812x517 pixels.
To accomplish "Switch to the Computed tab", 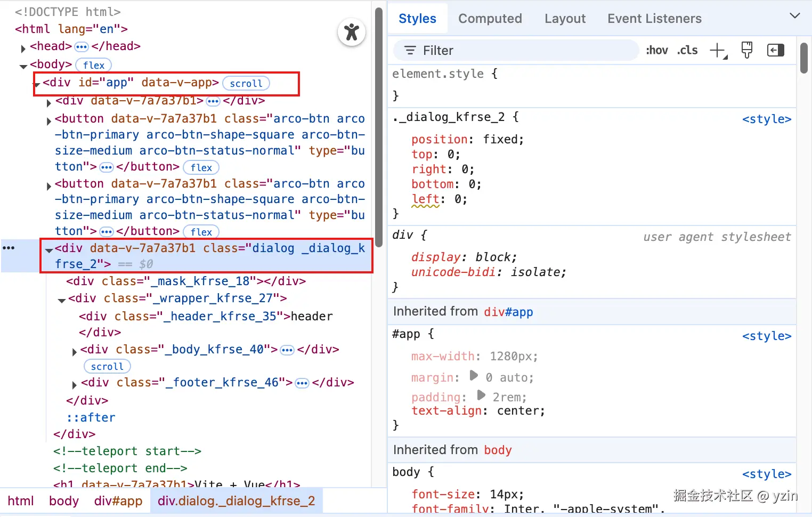I will (490, 19).
